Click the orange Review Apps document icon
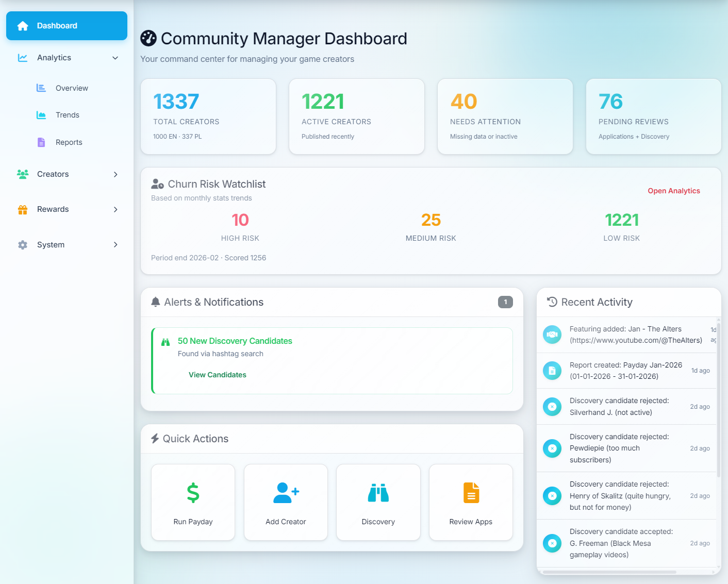The width and height of the screenshot is (728, 584). (x=471, y=493)
